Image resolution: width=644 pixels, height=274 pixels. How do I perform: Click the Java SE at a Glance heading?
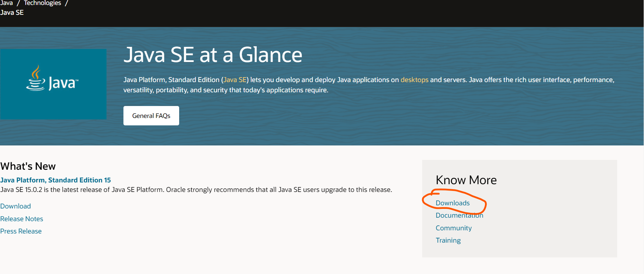[213, 55]
